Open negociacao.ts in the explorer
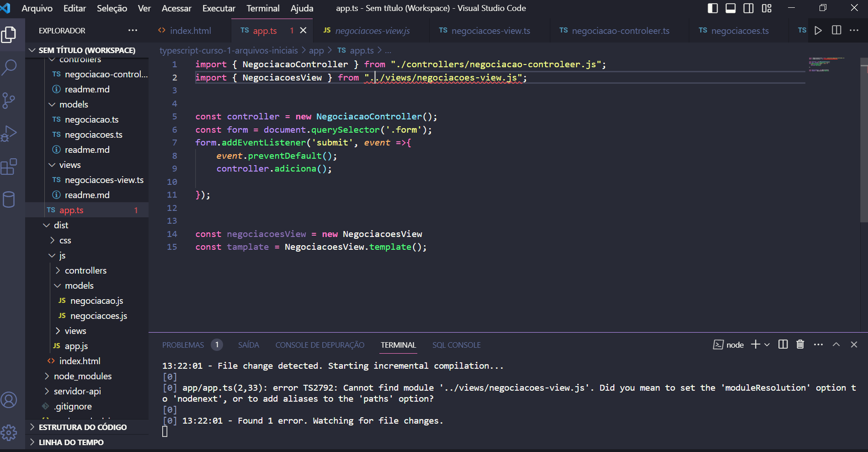This screenshot has height=452, width=868. pyautogui.click(x=87, y=119)
